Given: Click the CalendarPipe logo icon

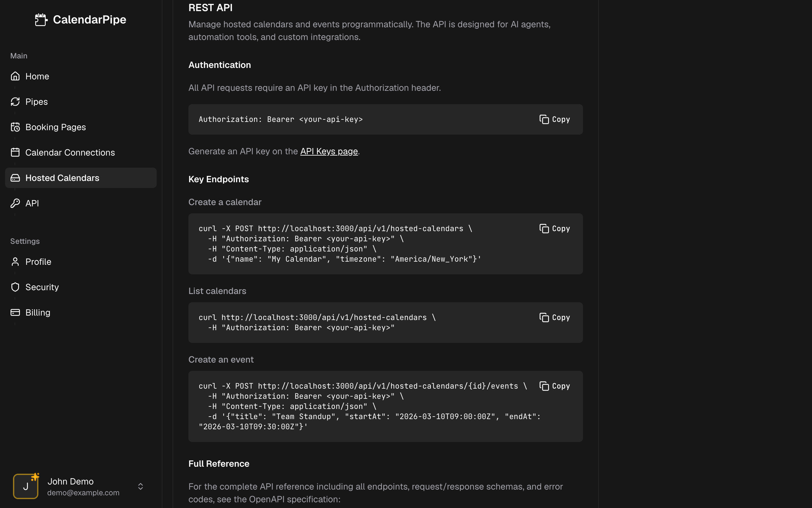Looking at the screenshot, I should click(41, 19).
